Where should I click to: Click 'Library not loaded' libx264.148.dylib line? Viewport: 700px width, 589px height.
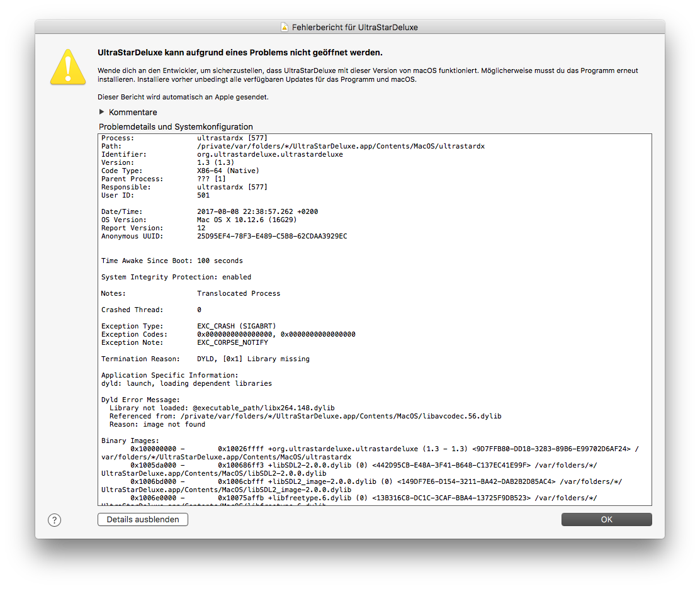pos(222,408)
